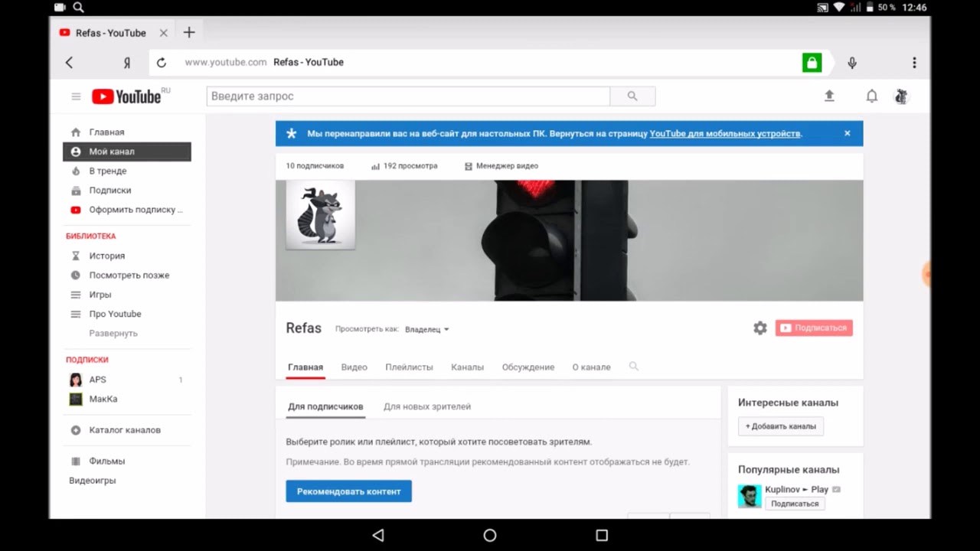Click Рекомендовать контент button
The width and height of the screenshot is (980, 551).
(x=348, y=491)
